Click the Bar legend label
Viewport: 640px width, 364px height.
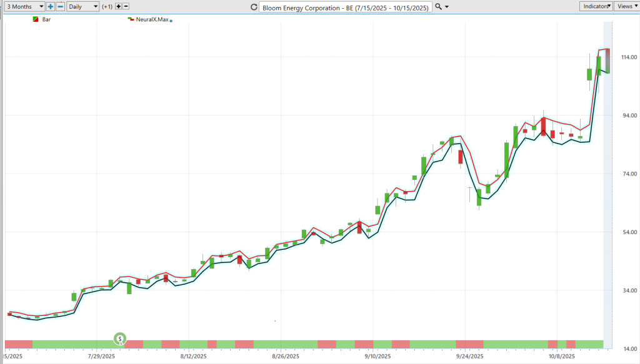[46, 19]
